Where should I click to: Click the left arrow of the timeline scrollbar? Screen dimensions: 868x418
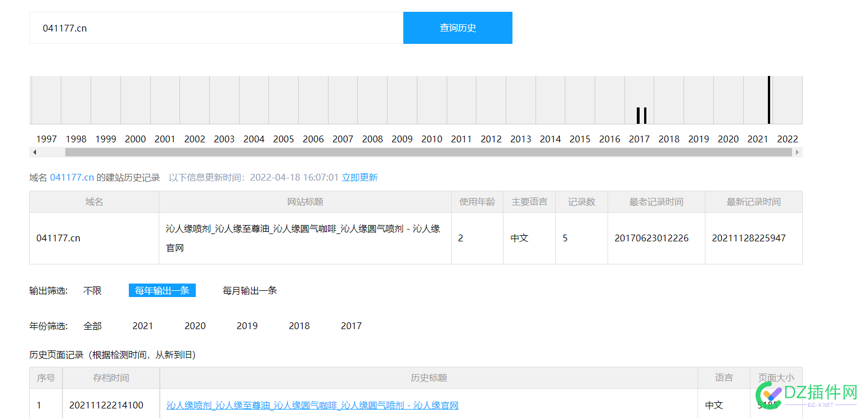[34, 152]
